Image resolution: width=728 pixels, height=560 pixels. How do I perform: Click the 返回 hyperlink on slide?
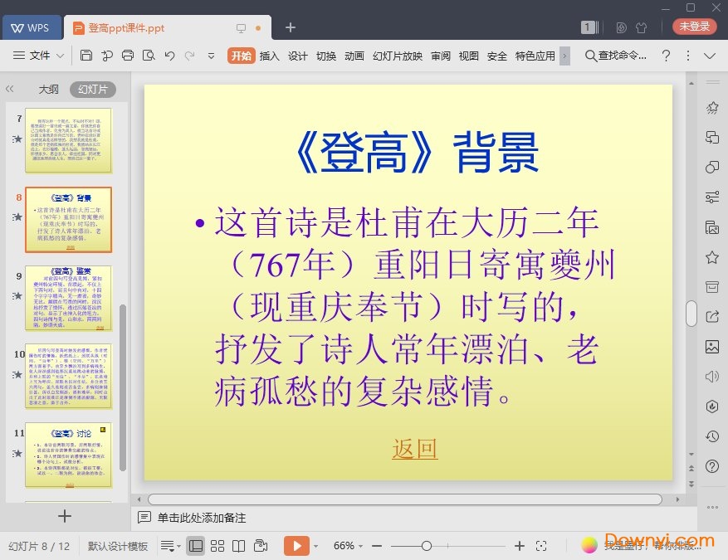(x=414, y=449)
